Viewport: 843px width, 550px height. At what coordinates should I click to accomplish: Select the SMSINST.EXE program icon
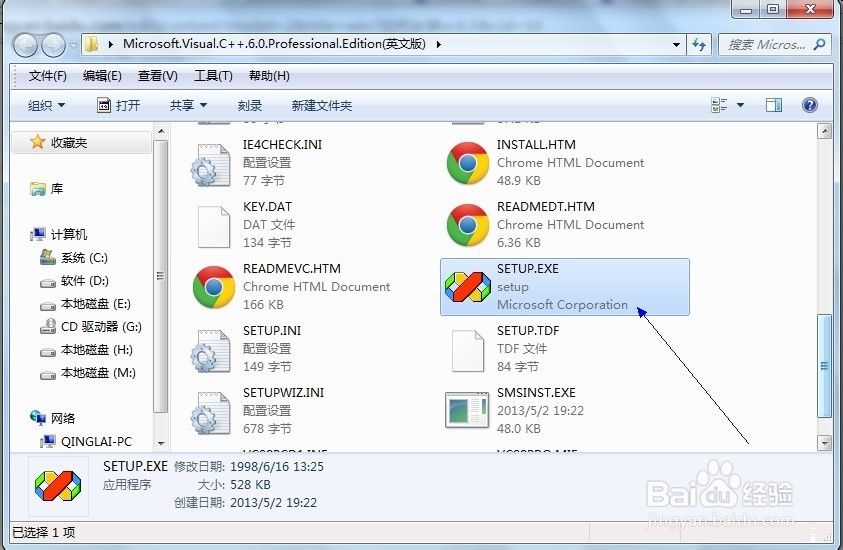click(467, 410)
